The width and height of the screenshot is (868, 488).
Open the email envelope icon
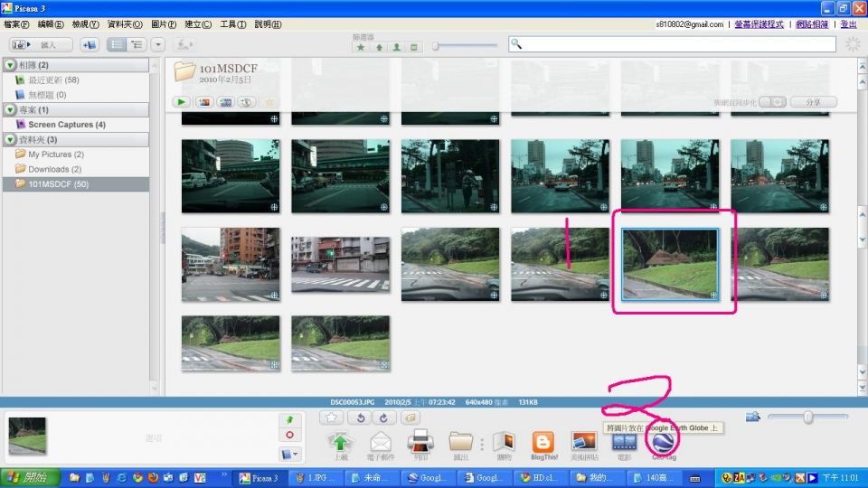[381, 441]
